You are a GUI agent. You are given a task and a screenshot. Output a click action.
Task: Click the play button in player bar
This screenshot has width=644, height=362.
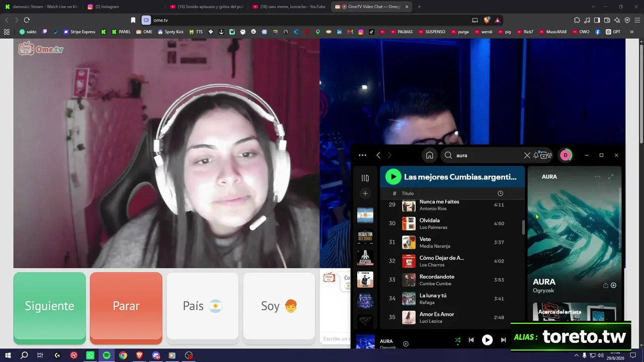(x=487, y=340)
